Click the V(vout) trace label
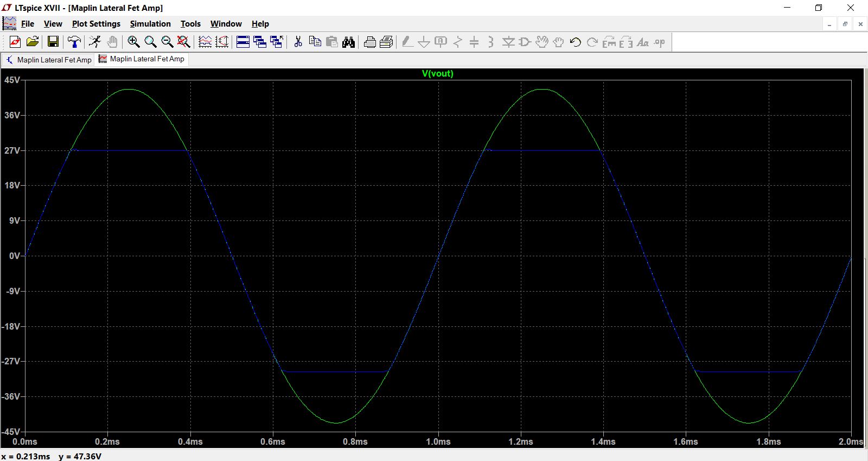The height and width of the screenshot is (461, 868). [x=437, y=73]
